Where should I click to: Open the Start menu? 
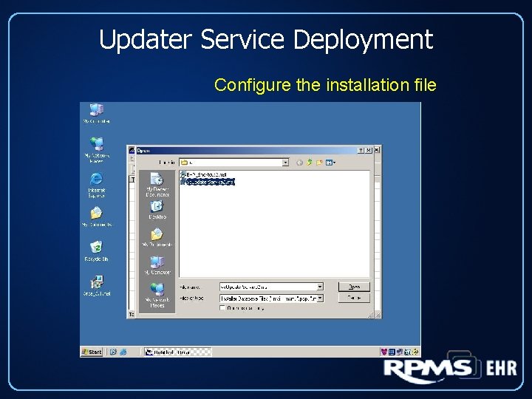point(92,352)
